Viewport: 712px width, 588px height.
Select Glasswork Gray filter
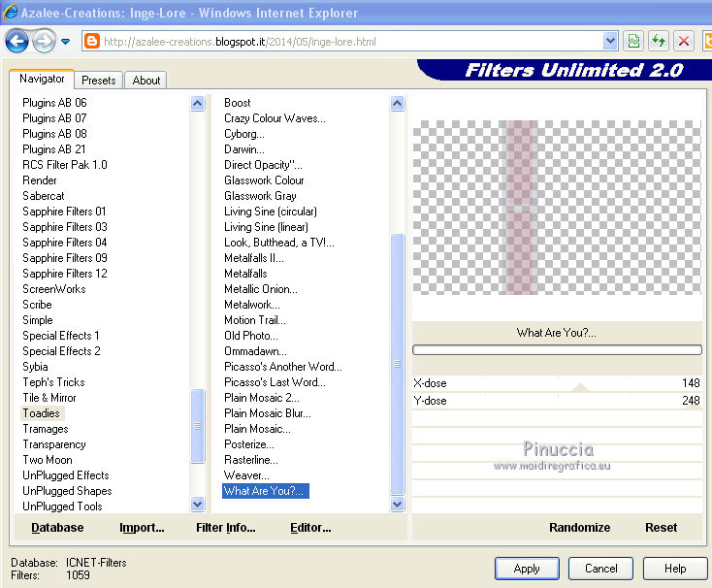tap(260, 196)
